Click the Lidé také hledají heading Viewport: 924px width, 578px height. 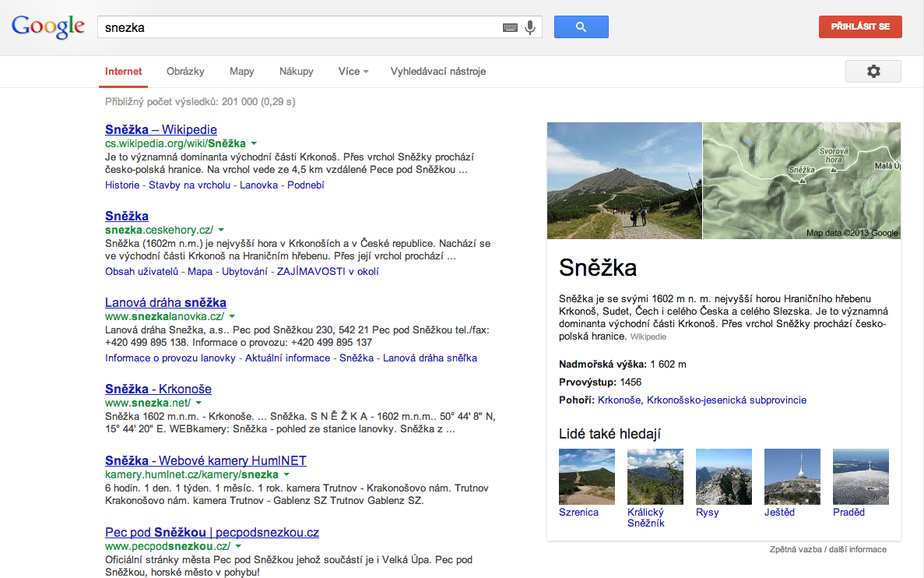(610, 434)
